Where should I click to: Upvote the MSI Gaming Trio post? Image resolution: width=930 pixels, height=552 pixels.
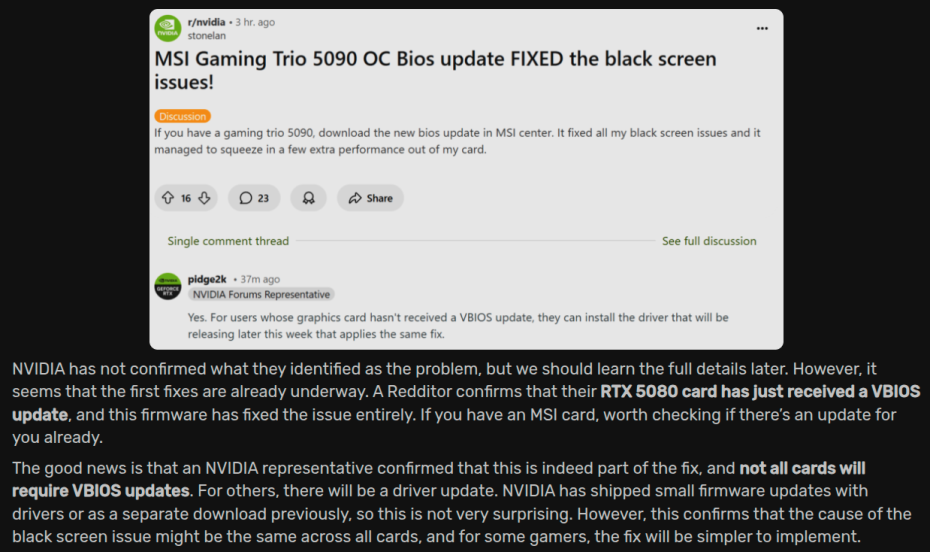click(x=168, y=198)
